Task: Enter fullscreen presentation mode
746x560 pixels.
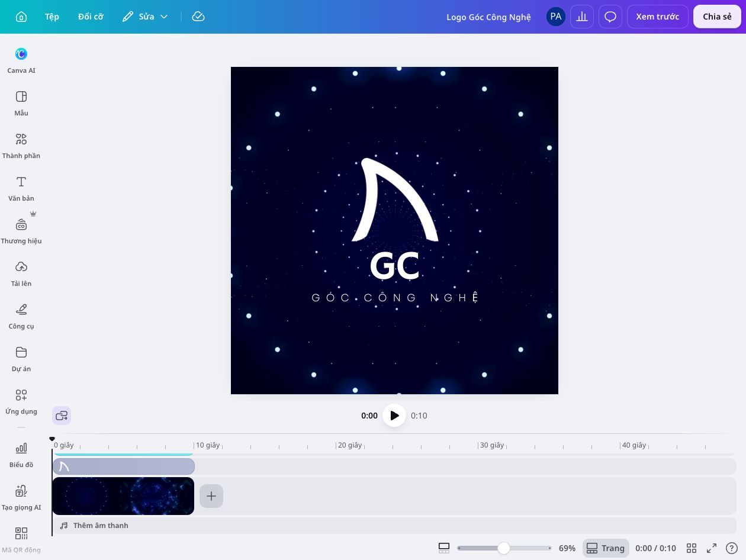Action: point(712,548)
